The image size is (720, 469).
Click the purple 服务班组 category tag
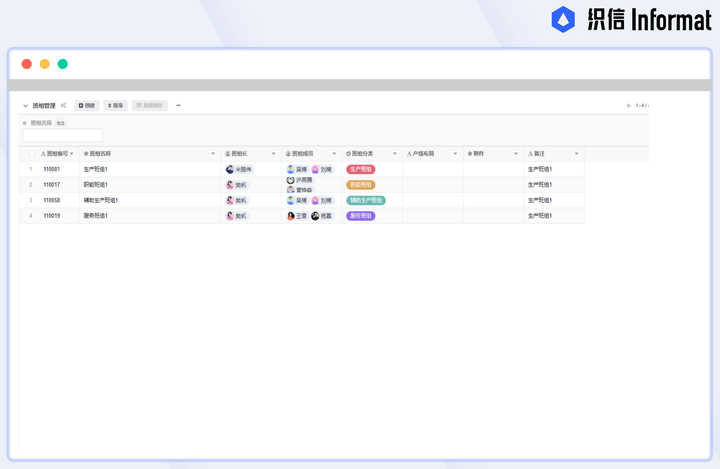click(361, 216)
